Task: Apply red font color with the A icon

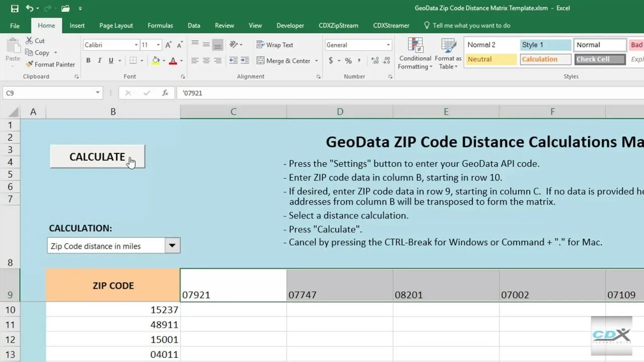Action: (173, 61)
